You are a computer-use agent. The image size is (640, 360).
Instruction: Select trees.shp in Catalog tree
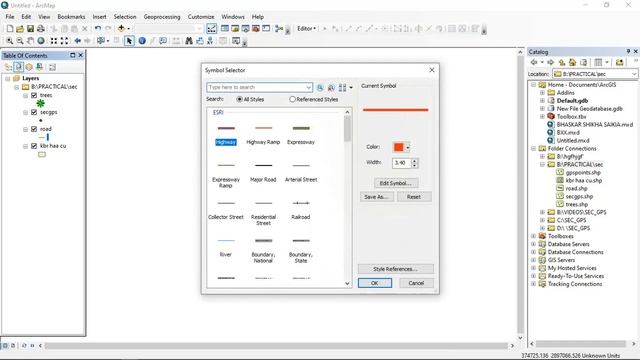coord(577,204)
